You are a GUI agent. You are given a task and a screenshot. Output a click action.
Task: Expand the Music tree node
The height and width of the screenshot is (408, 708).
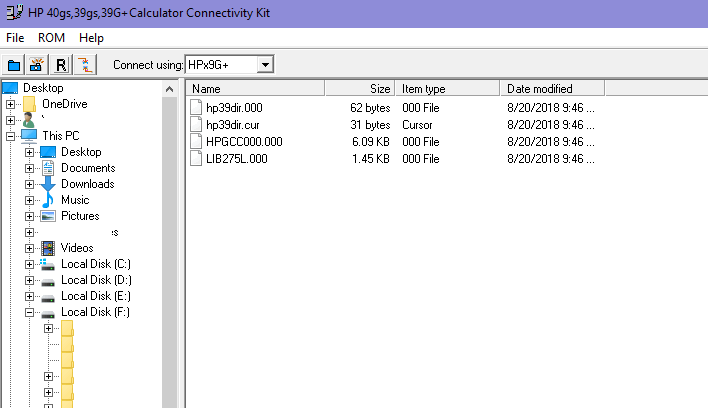tap(29, 200)
